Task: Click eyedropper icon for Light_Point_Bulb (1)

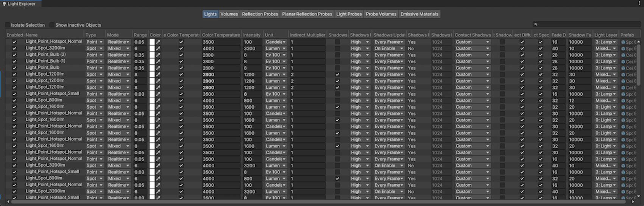Action: pyautogui.click(x=158, y=61)
